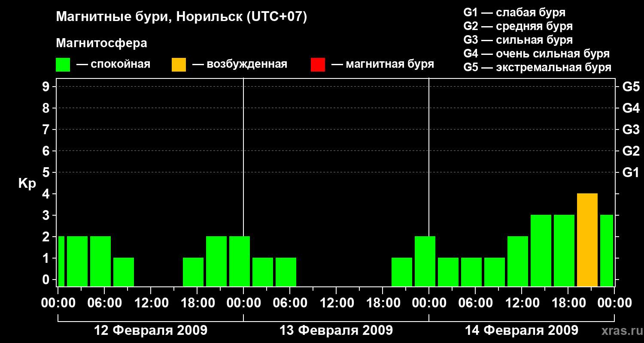Click the '12 Февраля 2009' date label

[x=151, y=331]
